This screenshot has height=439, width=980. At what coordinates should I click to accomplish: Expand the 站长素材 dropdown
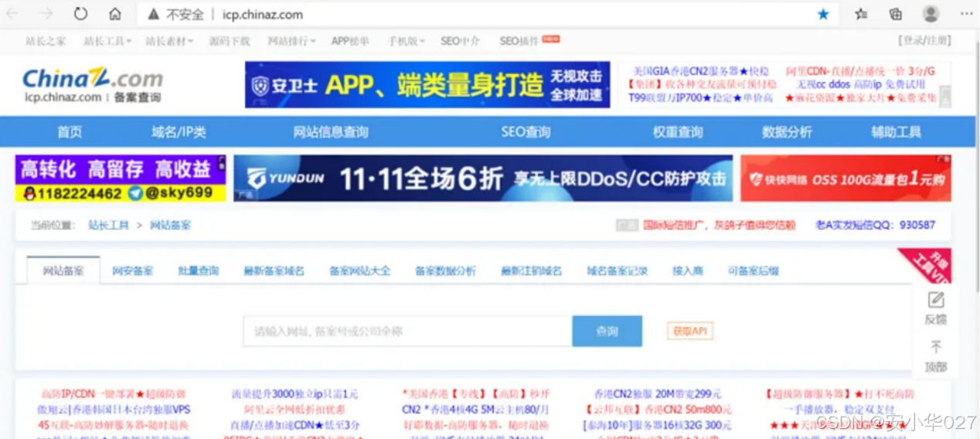169,41
